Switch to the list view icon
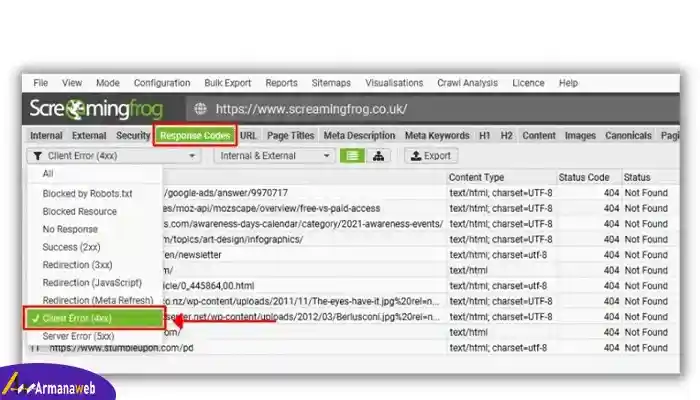 [352, 156]
